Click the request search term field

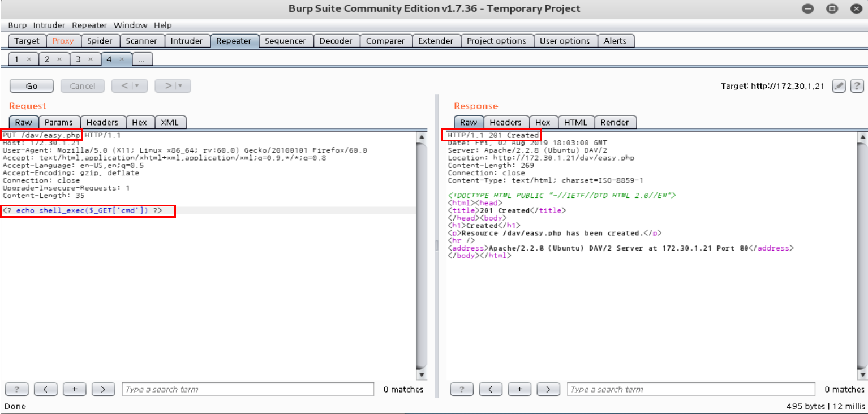[x=248, y=389]
